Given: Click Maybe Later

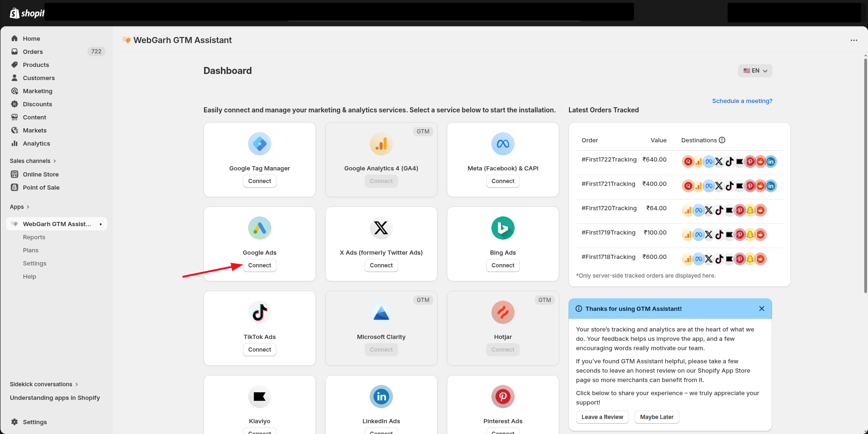Looking at the screenshot, I should pyautogui.click(x=656, y=417).
